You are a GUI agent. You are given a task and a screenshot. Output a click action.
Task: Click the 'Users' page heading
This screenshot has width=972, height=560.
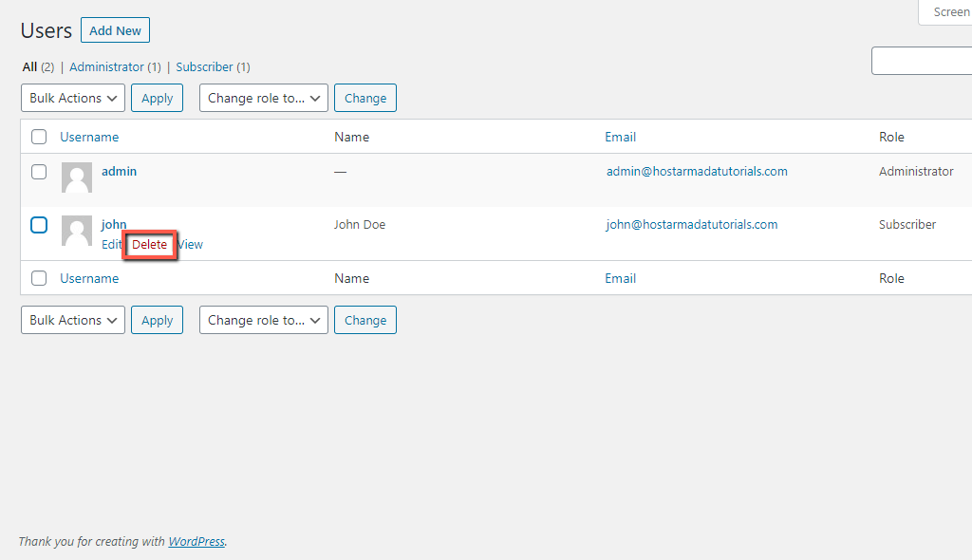pyautogui.click(x=47, y=30)
